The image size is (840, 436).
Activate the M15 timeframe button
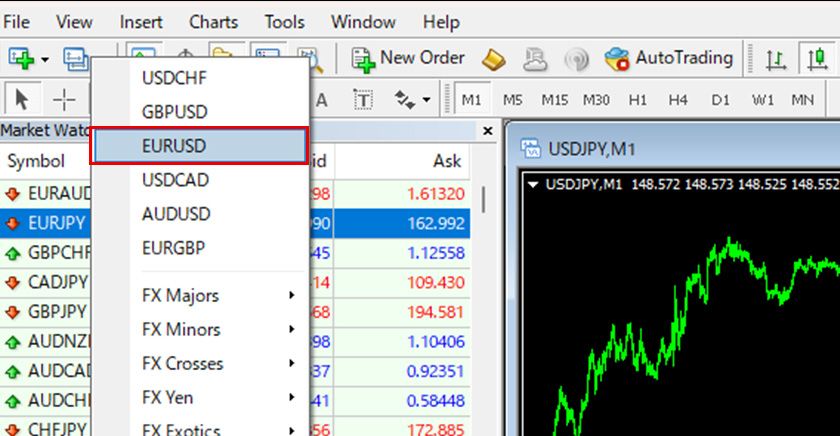pos(555,100)
